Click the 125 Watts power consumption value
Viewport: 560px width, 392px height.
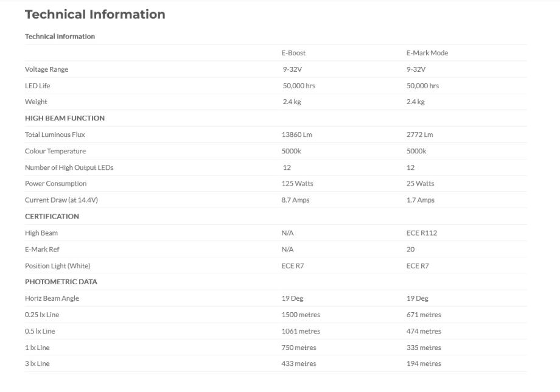(x=297, y=184)
